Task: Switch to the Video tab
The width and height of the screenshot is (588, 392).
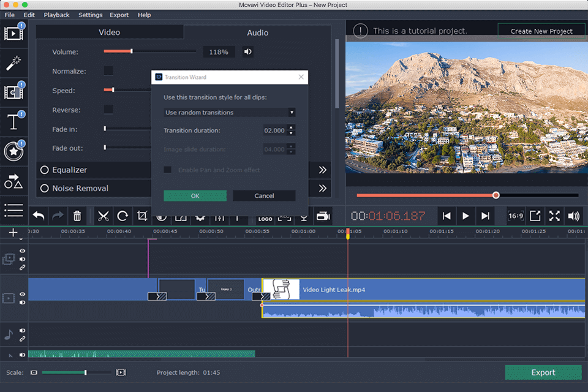Action: (x=110, y=32)
